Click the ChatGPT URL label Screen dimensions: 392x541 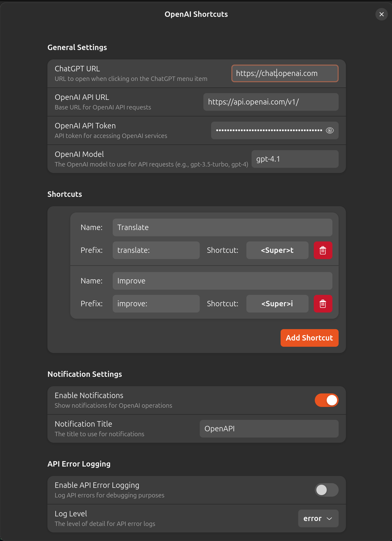77,69
